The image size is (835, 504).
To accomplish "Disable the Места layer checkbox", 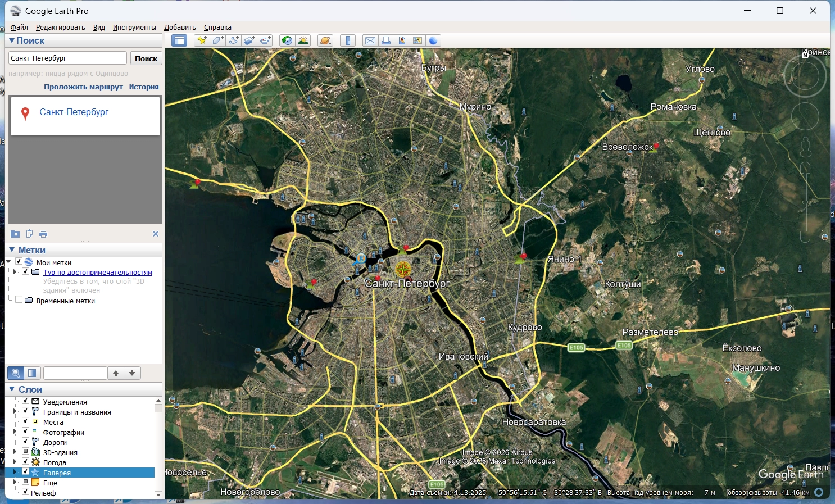I will 25,421.
